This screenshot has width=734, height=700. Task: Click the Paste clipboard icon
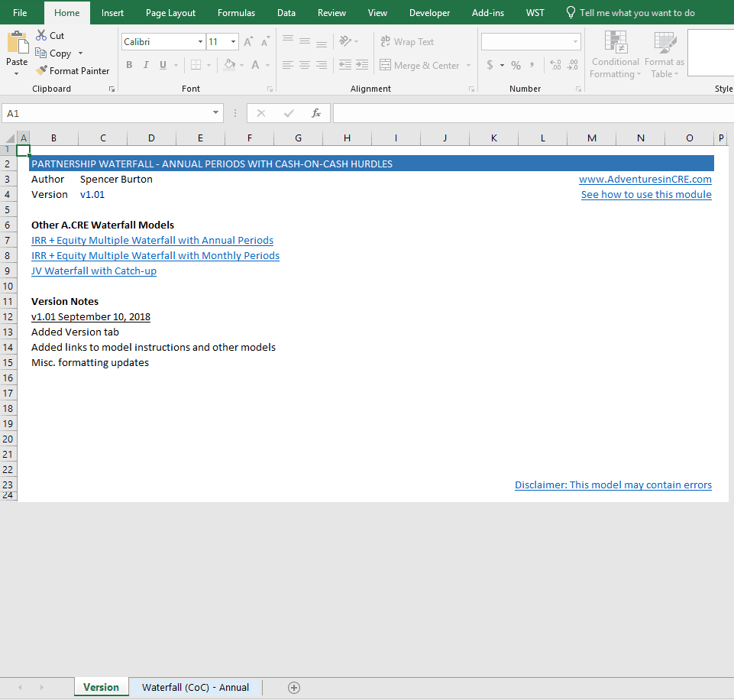click(17, 44)
